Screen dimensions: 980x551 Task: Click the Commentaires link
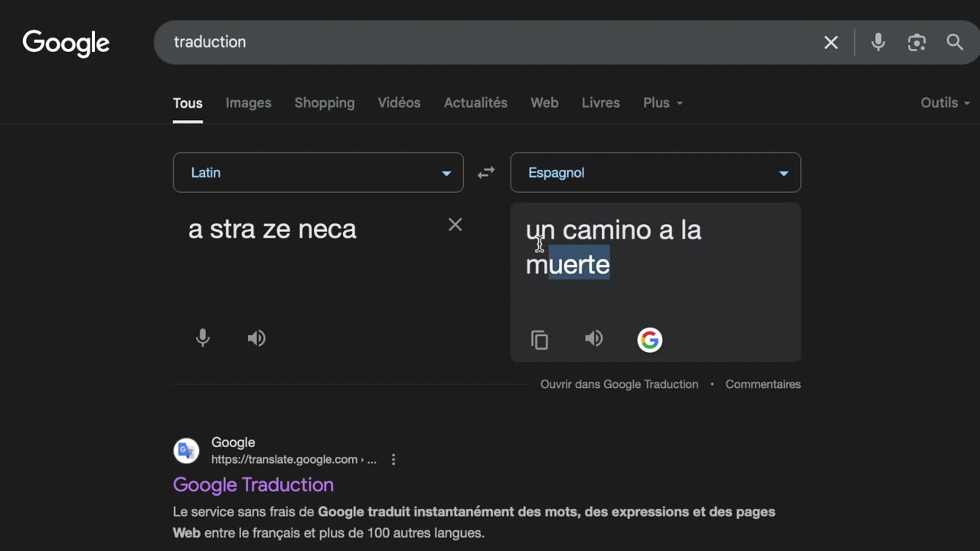pyautogui.click(x=763, y=384)
